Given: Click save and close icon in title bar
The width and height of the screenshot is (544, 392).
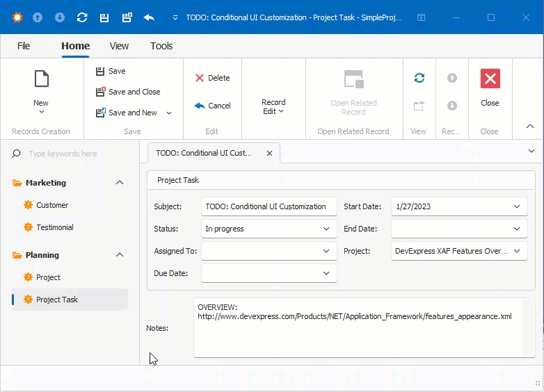Looking at the screenshot, I should coord(127,17).
